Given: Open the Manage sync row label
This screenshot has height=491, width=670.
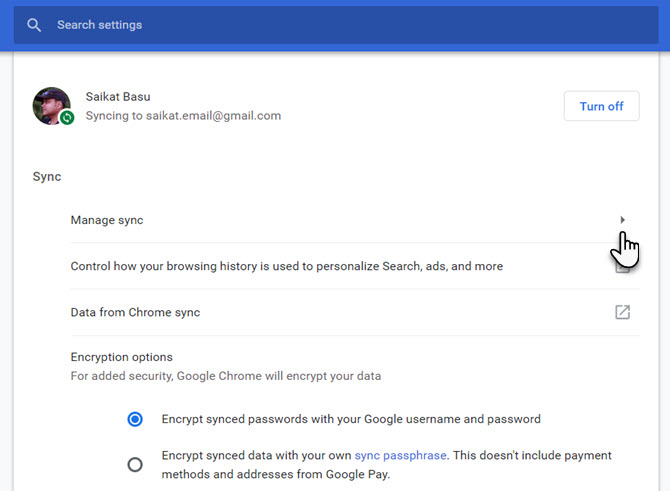Looking at the screenshot, I should pyautogui.click(x=107, y=220).
